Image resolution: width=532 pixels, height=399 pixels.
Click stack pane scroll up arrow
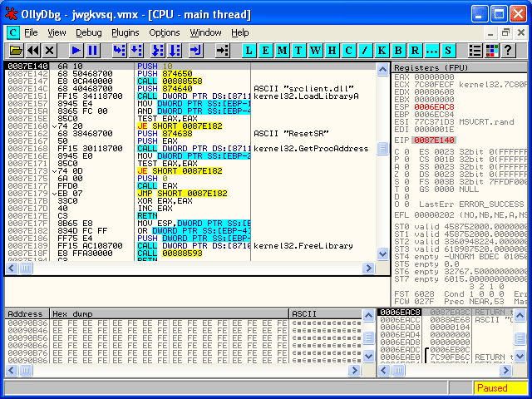click(x=520, y=316)
